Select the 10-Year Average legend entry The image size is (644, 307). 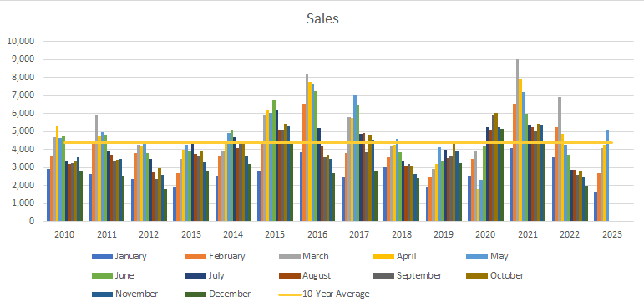coord(324,294)
